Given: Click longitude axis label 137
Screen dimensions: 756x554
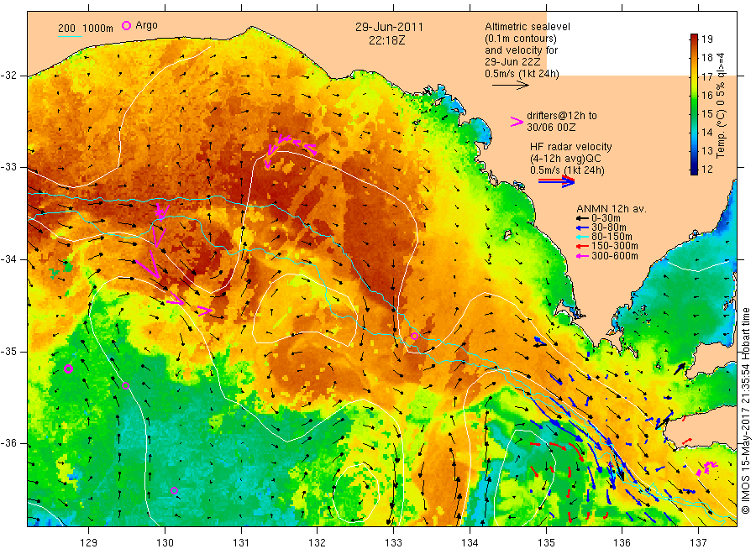Looking at the screenshot, I should coord(698,543).
